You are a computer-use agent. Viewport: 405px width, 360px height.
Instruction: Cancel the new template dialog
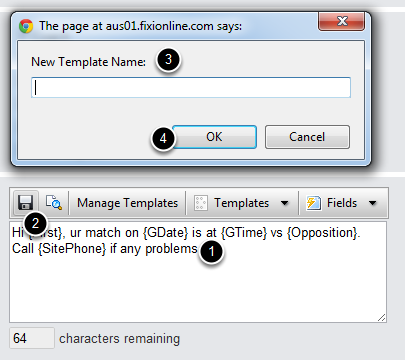pyautogui.click(x=307, y=137)
